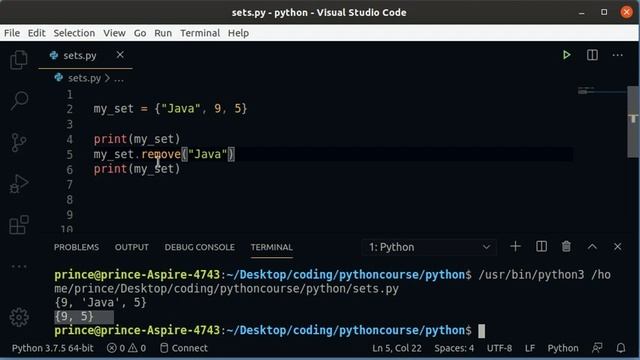This screenshot has width=640, height=360.
Task: Split the editor to the right
Action: tap(592, 55)
